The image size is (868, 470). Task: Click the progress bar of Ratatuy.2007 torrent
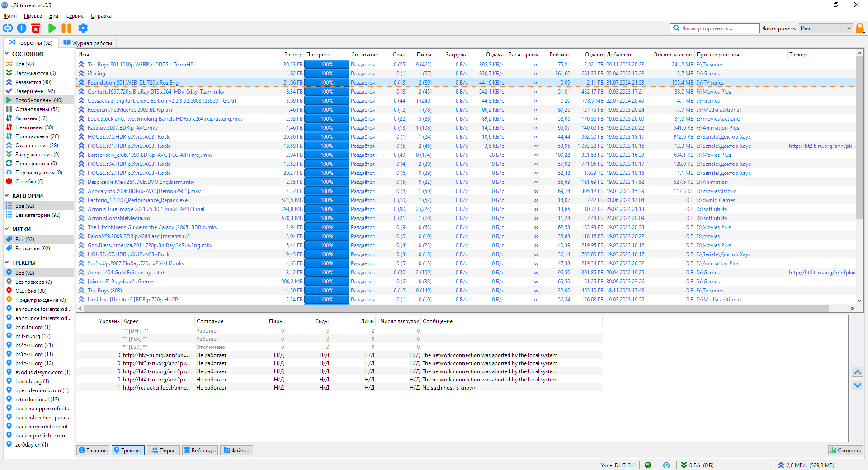click(327, 128)
